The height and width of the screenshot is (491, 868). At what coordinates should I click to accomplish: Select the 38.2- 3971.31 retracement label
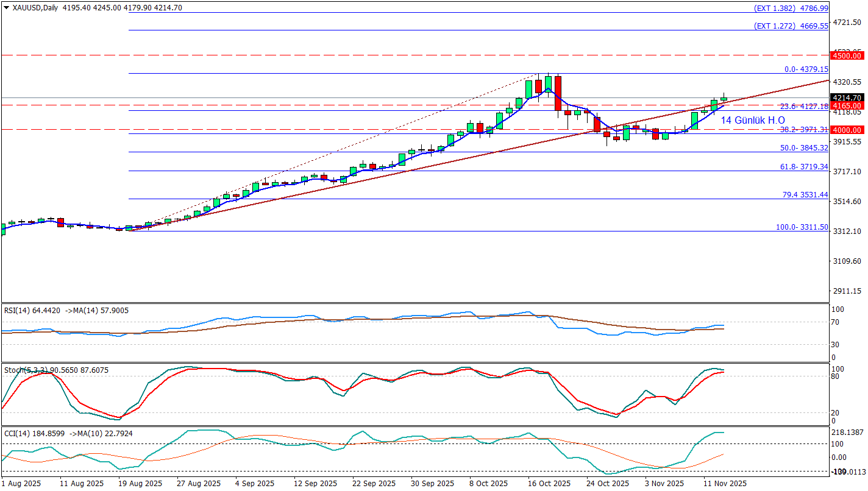[805, 130]
